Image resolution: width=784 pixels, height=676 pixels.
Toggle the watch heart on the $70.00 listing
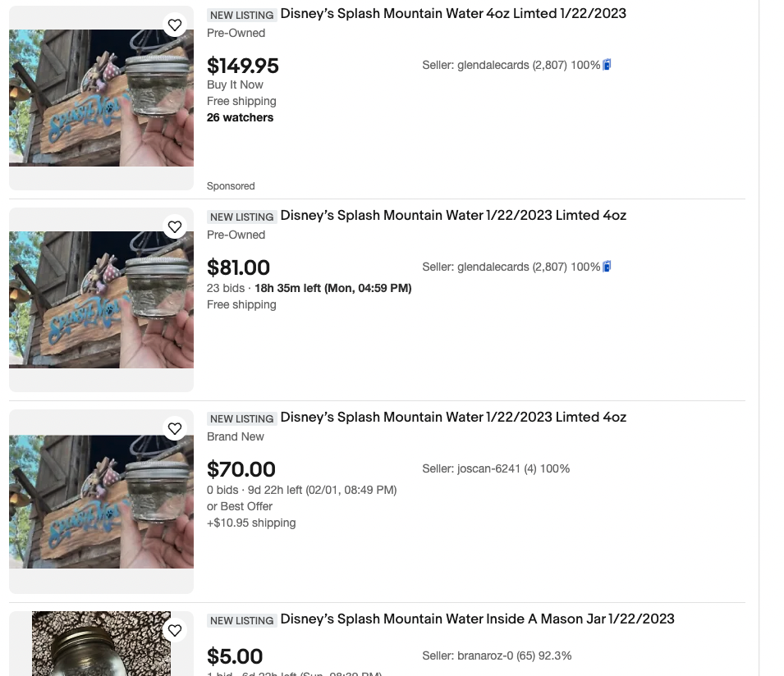coord(175,429)
